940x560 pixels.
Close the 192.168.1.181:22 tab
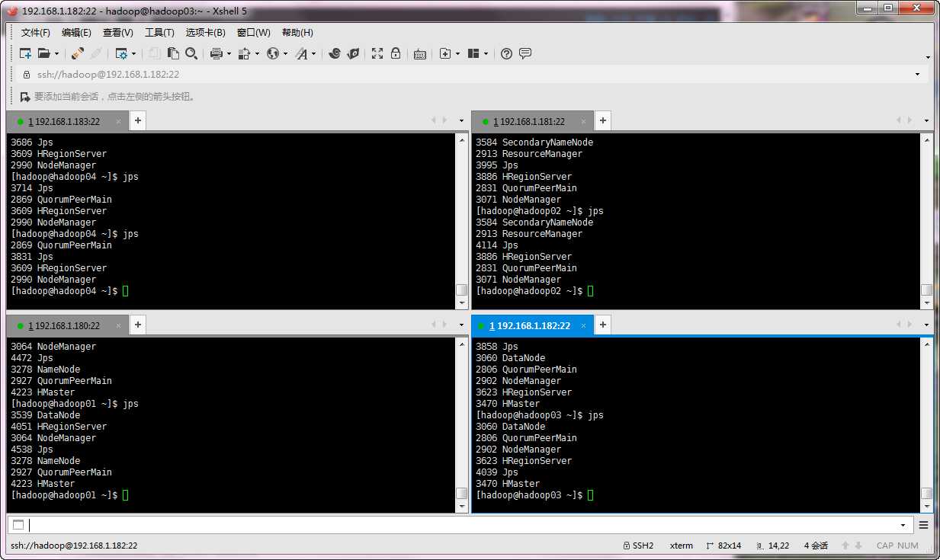click(583, 122)
